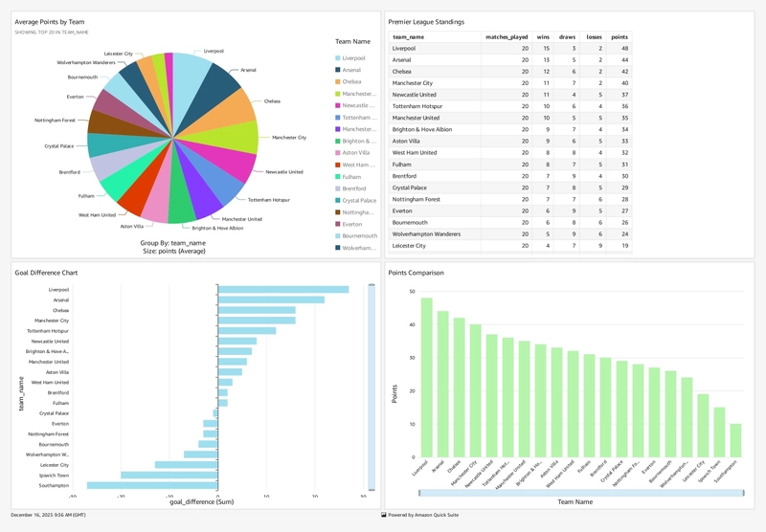Click Chelsea bar in Points Comparison
This screenshot has width=766, height=532.
(x=460, y=388)
